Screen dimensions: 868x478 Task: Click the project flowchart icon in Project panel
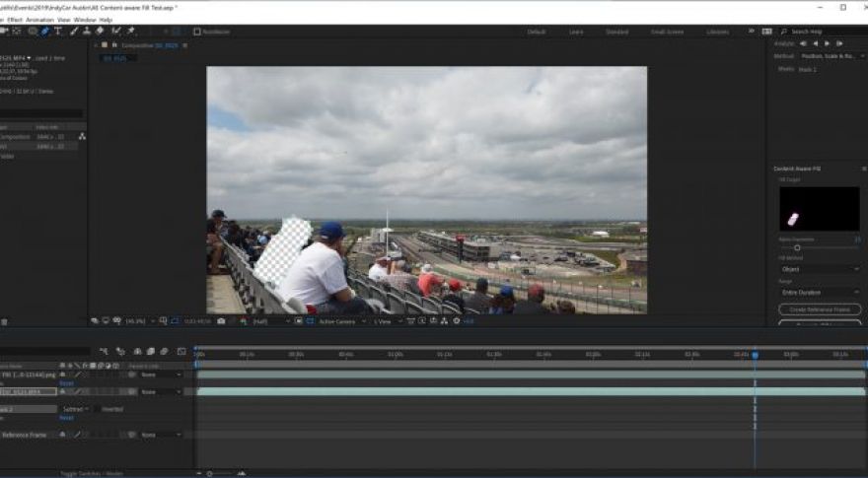82,137
